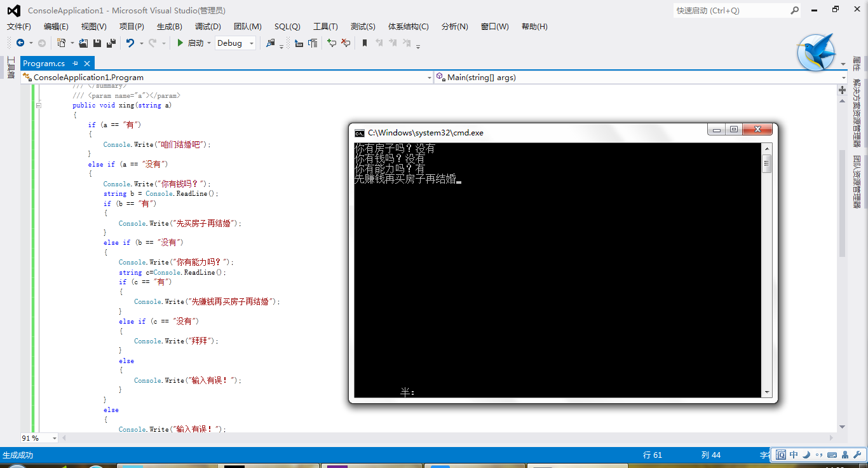This screenshot has width=868, height=468.
Task: Click the editor scroll-down arrow
Action: (x=843, y=427)
